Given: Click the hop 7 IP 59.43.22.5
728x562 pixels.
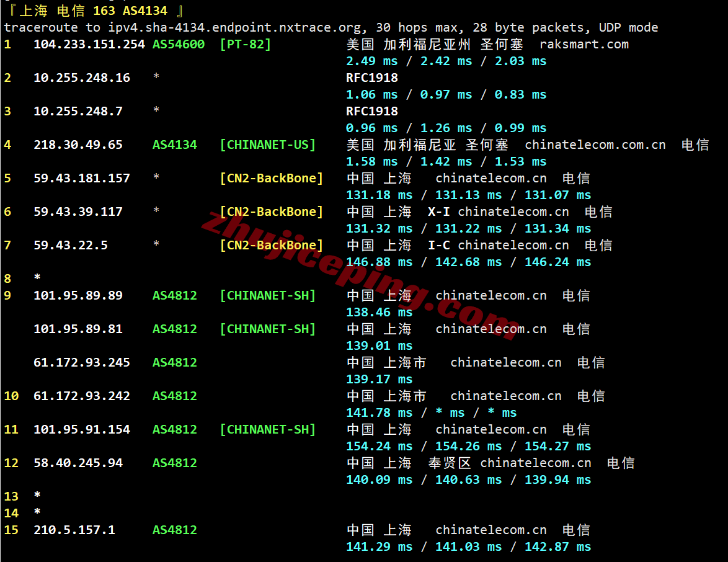Looking at the screenshot, I should tap(70, 245).
